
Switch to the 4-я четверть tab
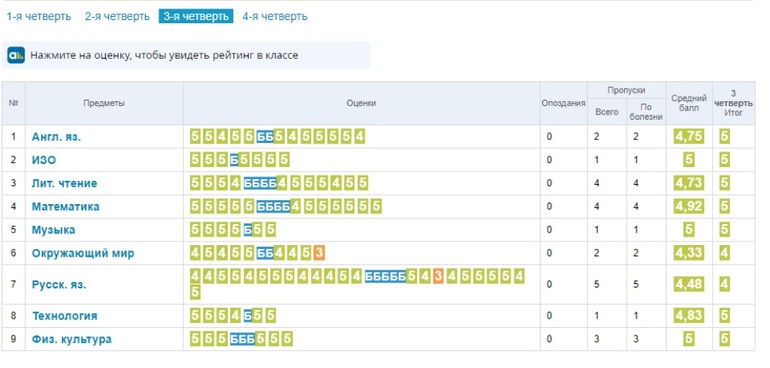[x=275, y=16]
